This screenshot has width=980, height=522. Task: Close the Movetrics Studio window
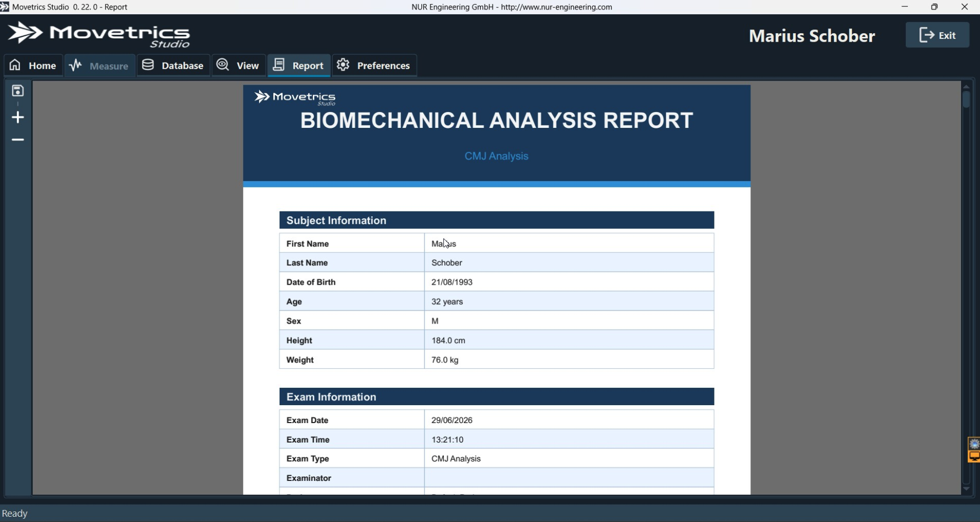click(965, 7)
